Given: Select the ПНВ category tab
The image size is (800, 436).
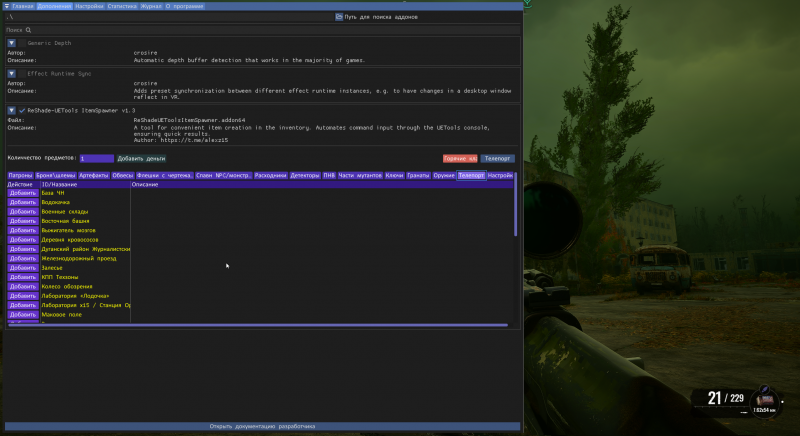Looking at the screenshot, I should point(329,175).
